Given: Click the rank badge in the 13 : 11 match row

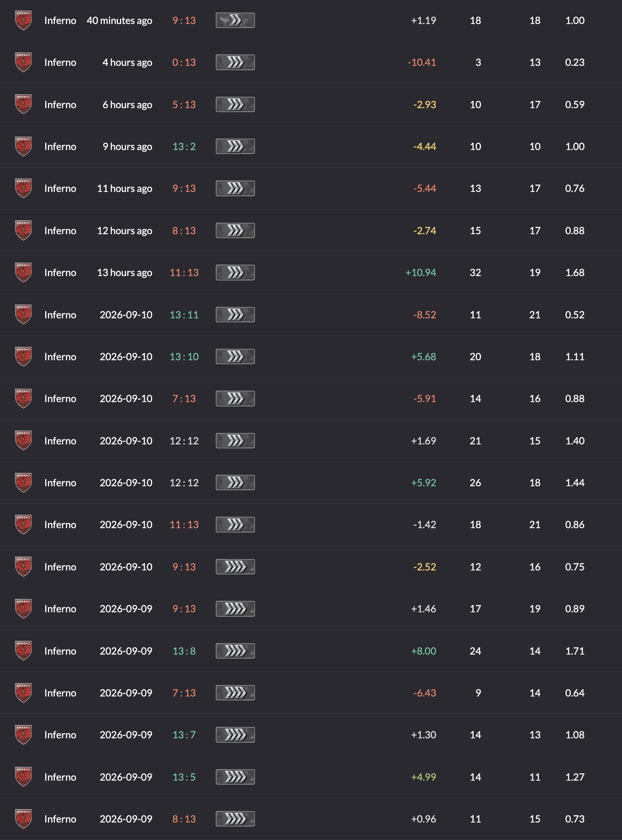Looking at the screenshot, I should tap(235, 315).
